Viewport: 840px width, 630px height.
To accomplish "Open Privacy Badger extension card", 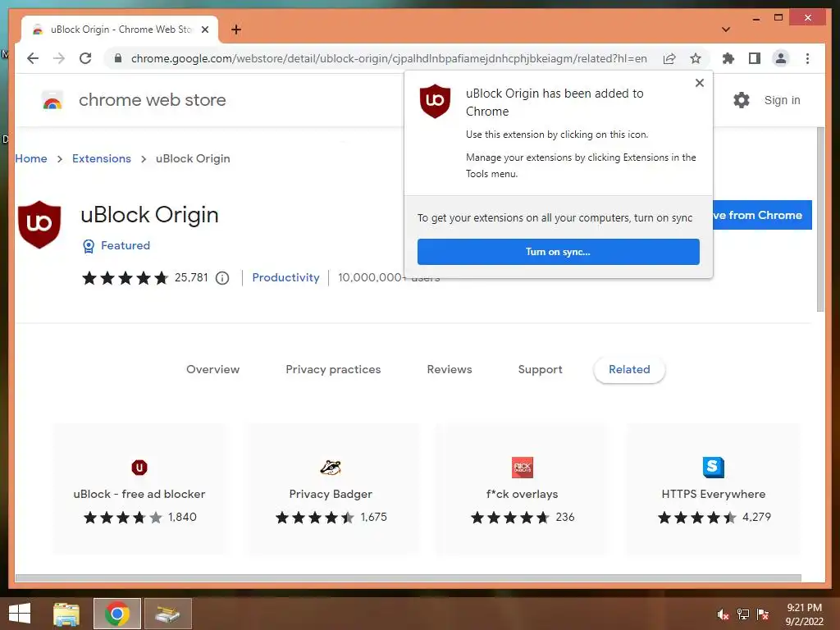I will pyautogui.click(x=331, y=489).
